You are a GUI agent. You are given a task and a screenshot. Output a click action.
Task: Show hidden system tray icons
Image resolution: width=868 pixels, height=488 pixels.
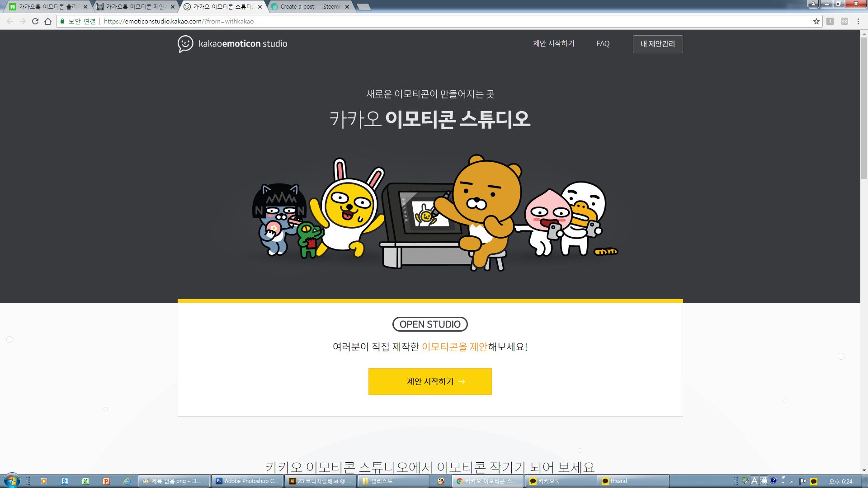[792, 482]
